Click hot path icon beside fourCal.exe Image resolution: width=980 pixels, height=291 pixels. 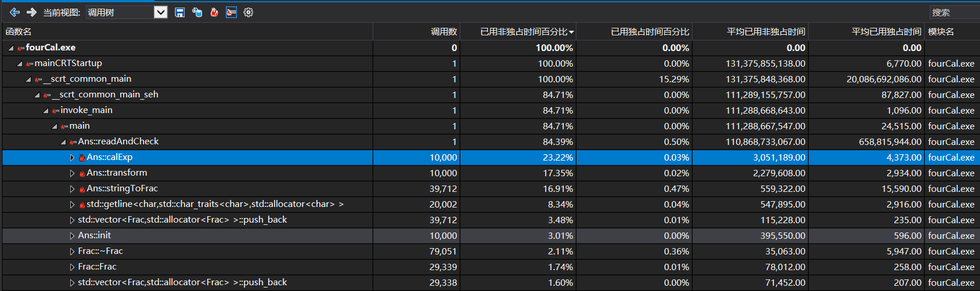[x=21, y=48]
